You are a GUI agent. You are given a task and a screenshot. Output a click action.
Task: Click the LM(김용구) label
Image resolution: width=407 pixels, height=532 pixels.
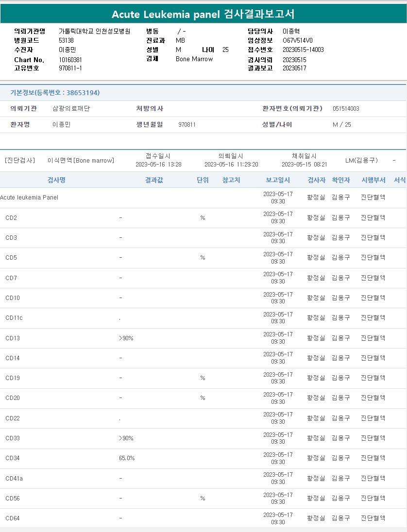click(x=361, y=161)
